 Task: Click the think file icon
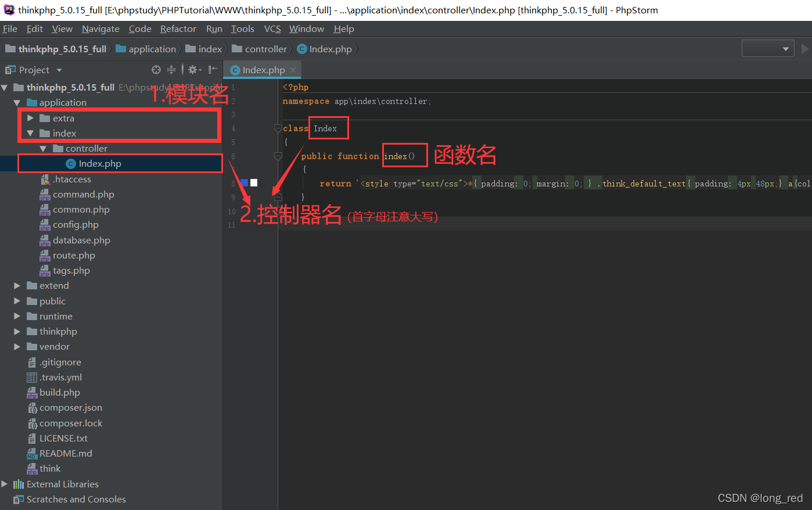click(32, 469)
